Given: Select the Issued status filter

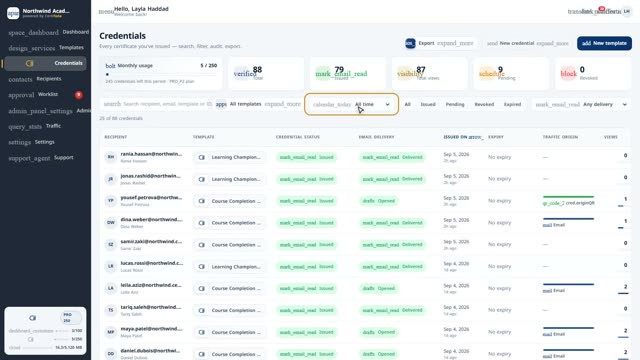Looking at the screenshot, I should (x=428, y=104).
